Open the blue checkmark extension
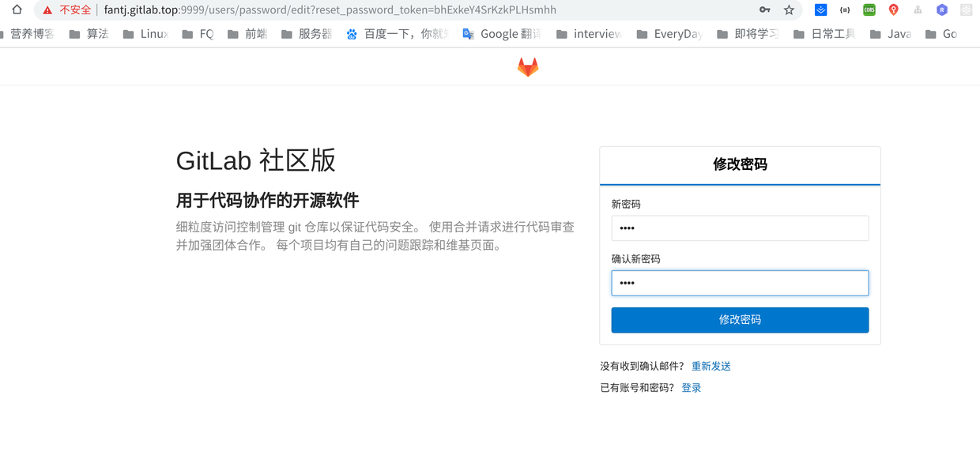Screen dimensions: 980x467 pyautogui.click(x=821, y=10)
